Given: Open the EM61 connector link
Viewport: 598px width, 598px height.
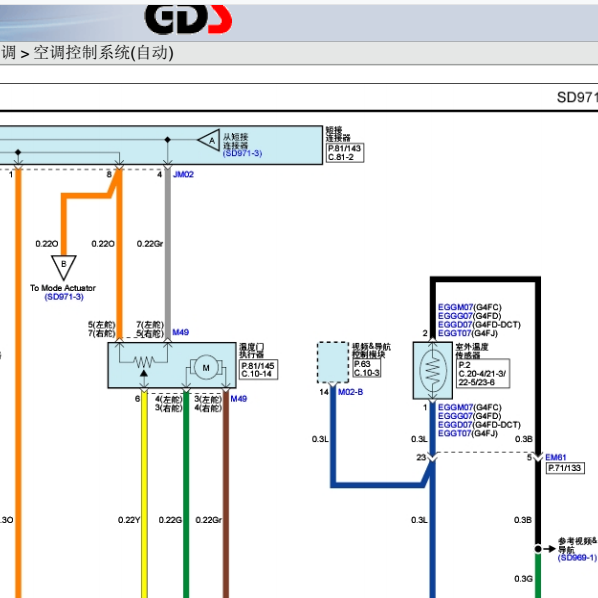Looking at the screenshot, I should 556,457.
